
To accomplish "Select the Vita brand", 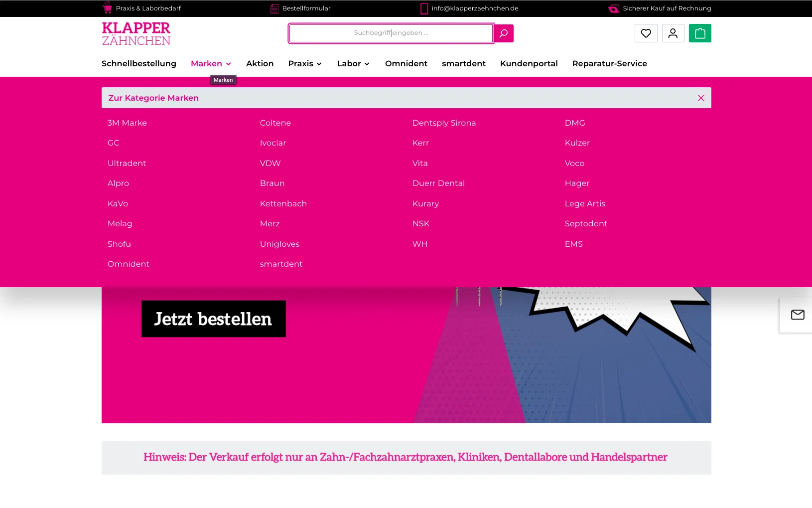I will point(420,163).
